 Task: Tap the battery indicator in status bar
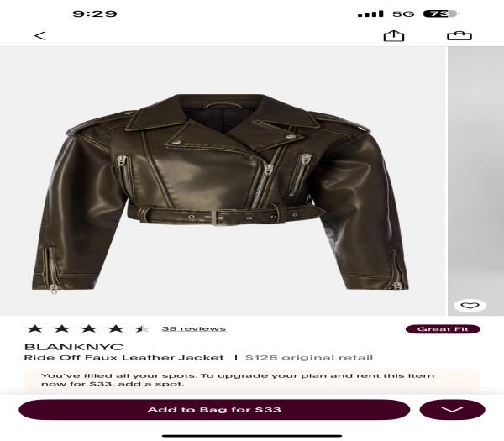[441, 13]
